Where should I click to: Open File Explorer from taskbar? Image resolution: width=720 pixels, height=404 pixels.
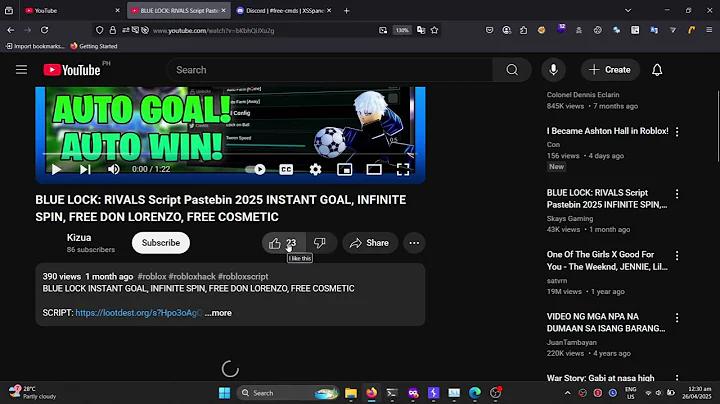click(x=351, y=393)
